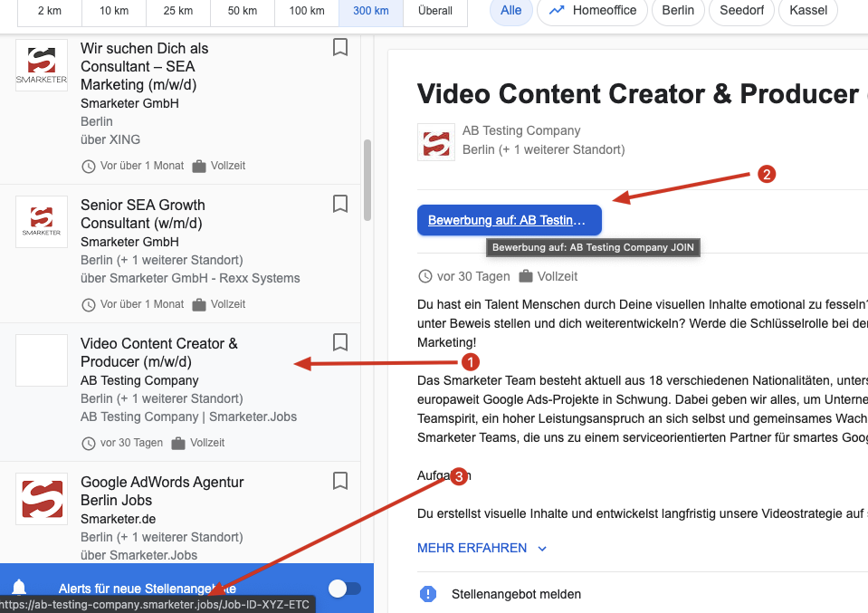Filter by the Berlin location chip

[x=678, y=11]
